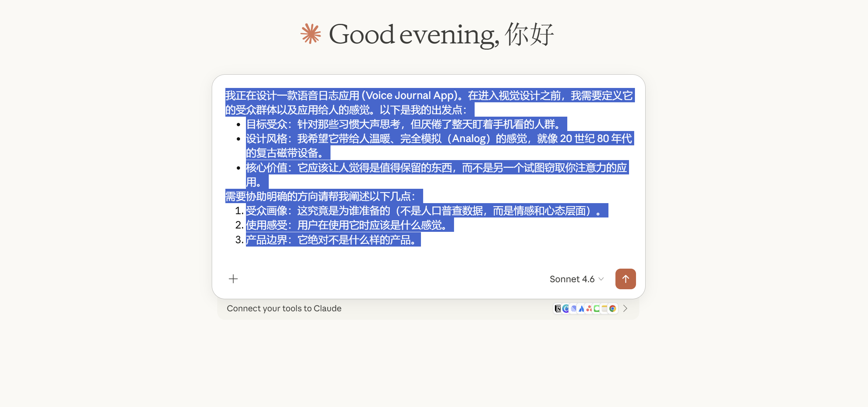Screen dimensions: 868x407
Task: Click the numbered item about 产品边界
Action: (333, 240)
